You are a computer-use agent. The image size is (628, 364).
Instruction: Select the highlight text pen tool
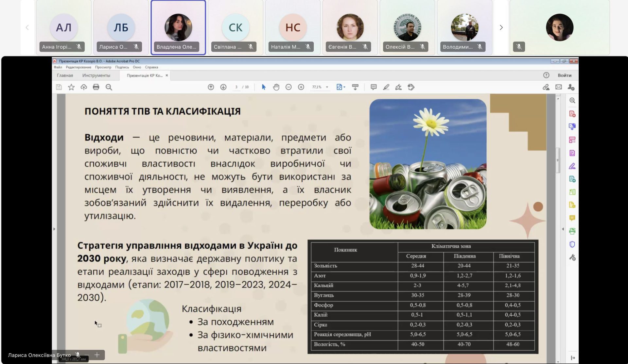(x=386, y=87)
